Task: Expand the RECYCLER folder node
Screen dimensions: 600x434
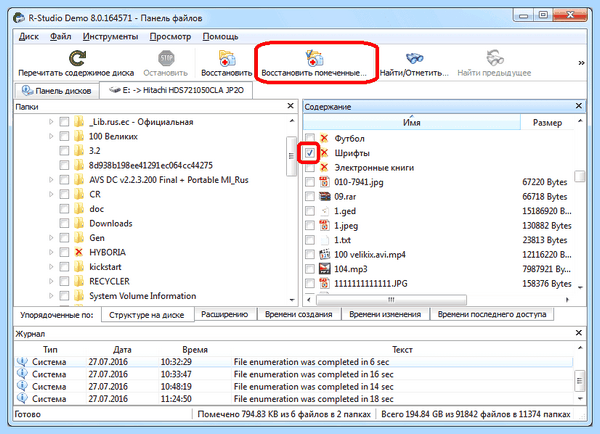Action: [51, 281]
